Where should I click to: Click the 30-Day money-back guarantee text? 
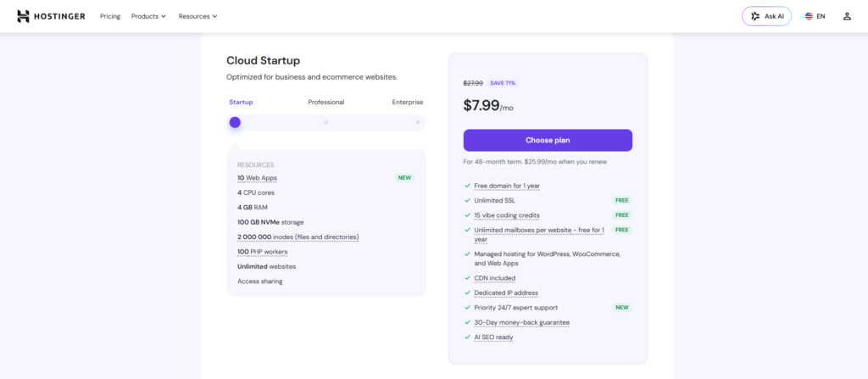[521, 322]
